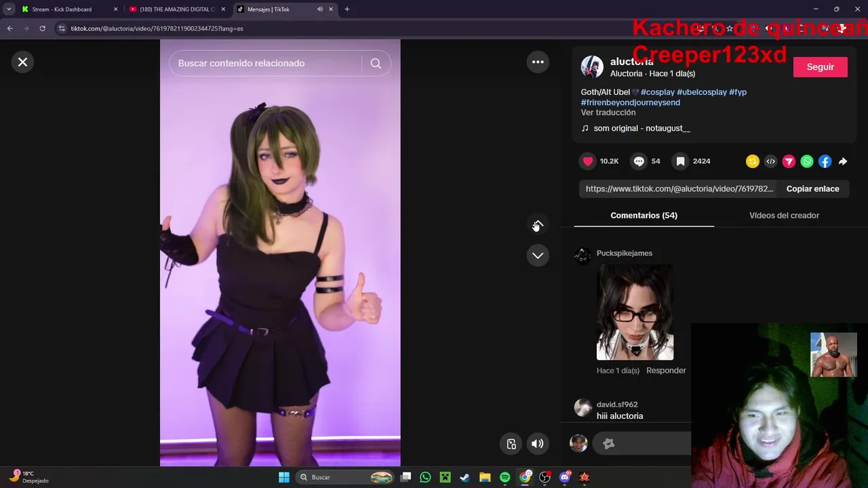Launch Minecraft from the taskbar

point(445,477)
